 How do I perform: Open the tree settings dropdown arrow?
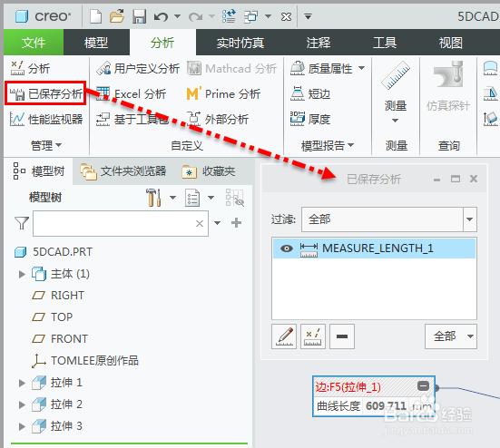(172, 198)
